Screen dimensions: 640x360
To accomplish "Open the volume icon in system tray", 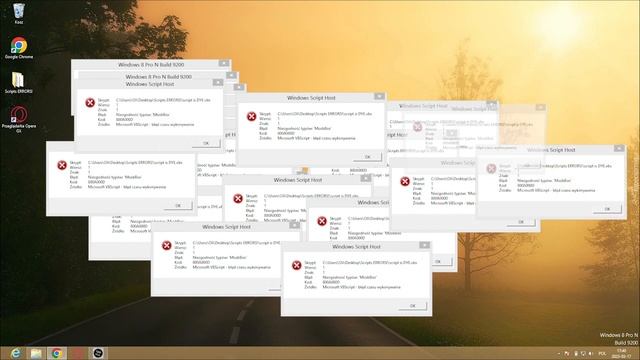I will pyautogui.click(x=591, y=353).
